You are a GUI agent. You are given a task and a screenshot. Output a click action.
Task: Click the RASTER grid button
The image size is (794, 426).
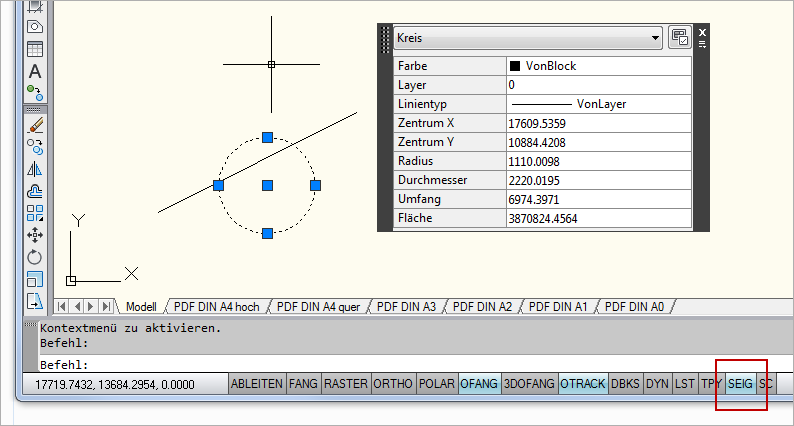point(345,384)
